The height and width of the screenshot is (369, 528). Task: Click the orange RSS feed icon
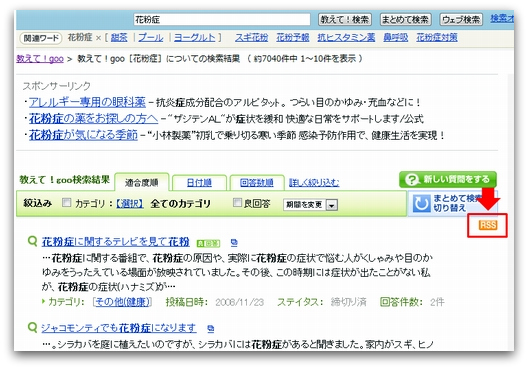(x=488, y=225)
